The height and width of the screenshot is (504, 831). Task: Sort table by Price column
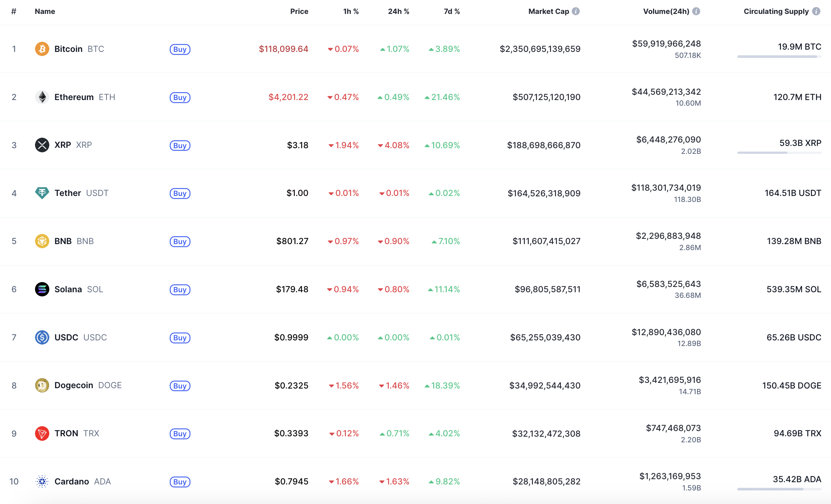299,11
